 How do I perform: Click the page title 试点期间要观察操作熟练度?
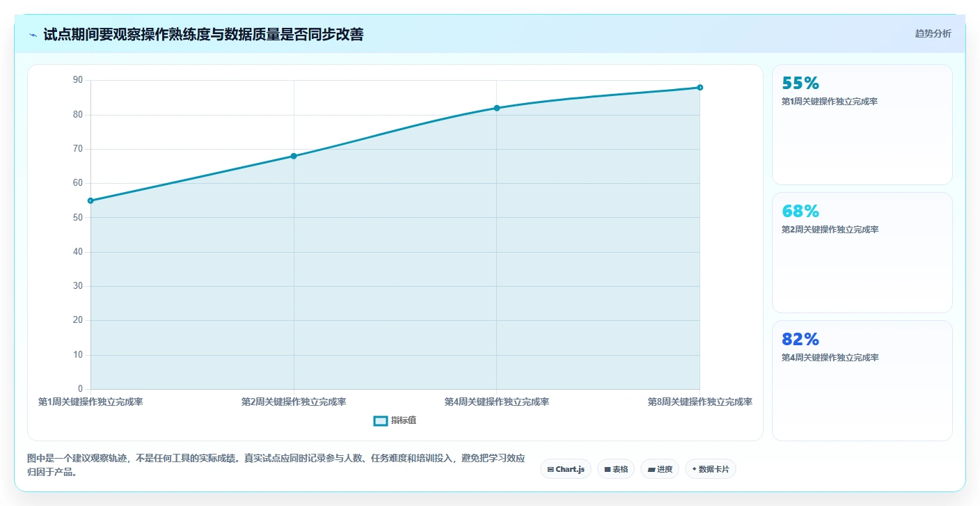(x=203, y=34)
